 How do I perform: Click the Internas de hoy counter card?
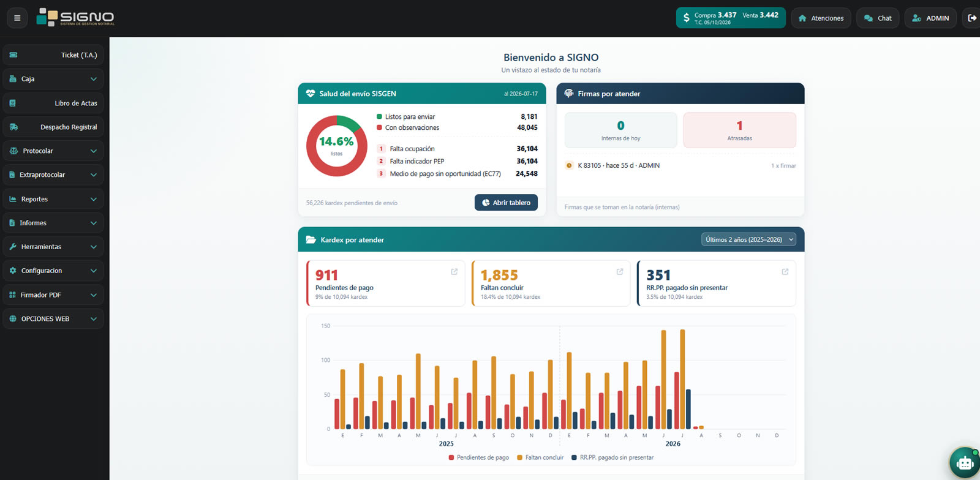(x=620, y=130)
